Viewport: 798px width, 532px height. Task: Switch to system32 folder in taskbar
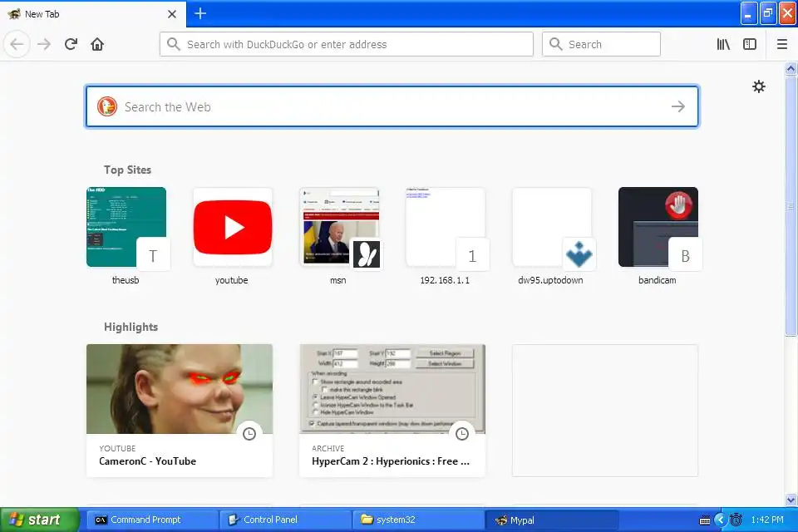[418, 520]
